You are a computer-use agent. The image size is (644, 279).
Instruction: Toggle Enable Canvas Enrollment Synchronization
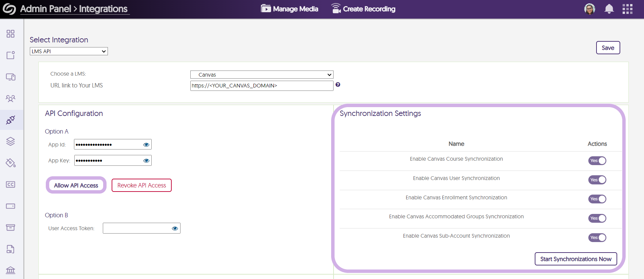597,199
